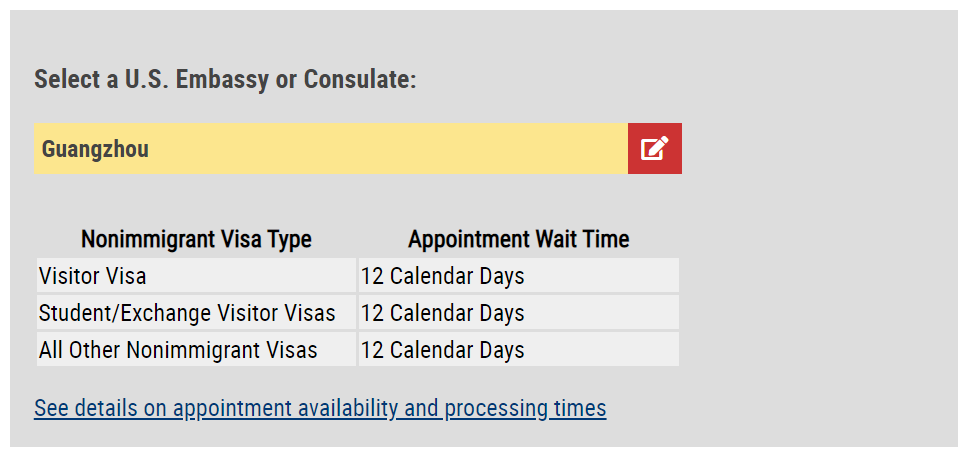Click Visitor Visa's 12 Calendar Days value
960x451 pixels.
[442, 276]
